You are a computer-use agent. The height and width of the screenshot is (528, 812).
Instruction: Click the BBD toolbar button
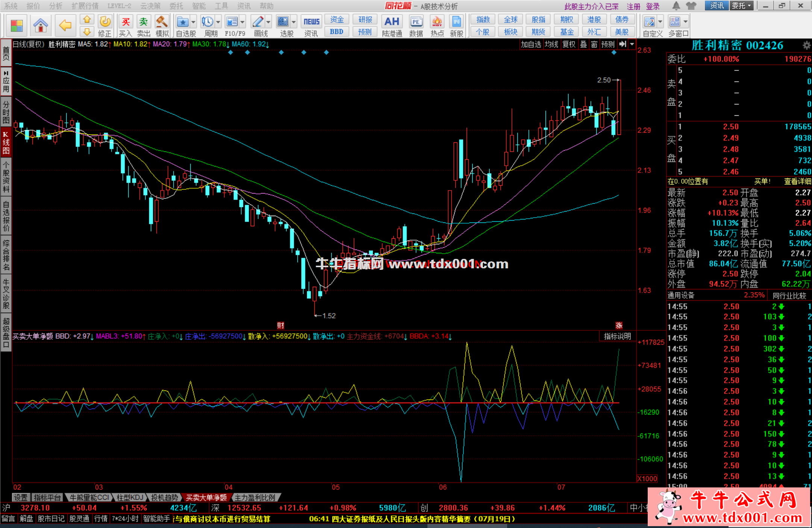click(x=337, y=32)
